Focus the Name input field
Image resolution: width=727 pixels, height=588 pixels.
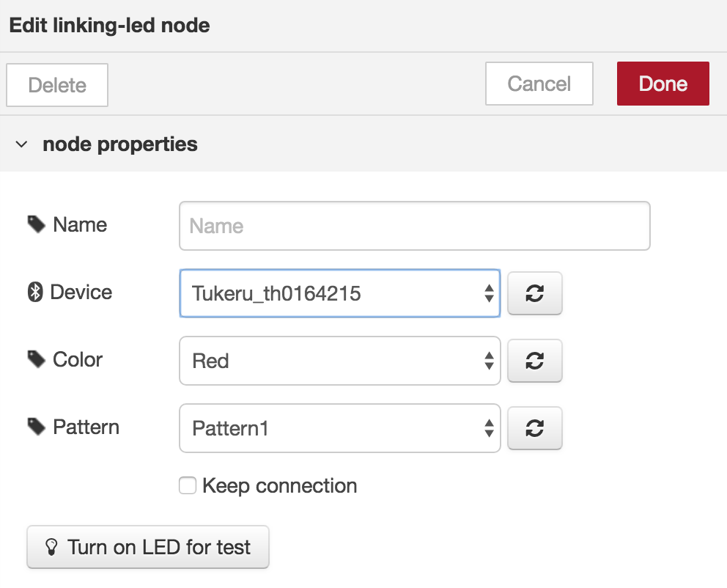point(415,226)
